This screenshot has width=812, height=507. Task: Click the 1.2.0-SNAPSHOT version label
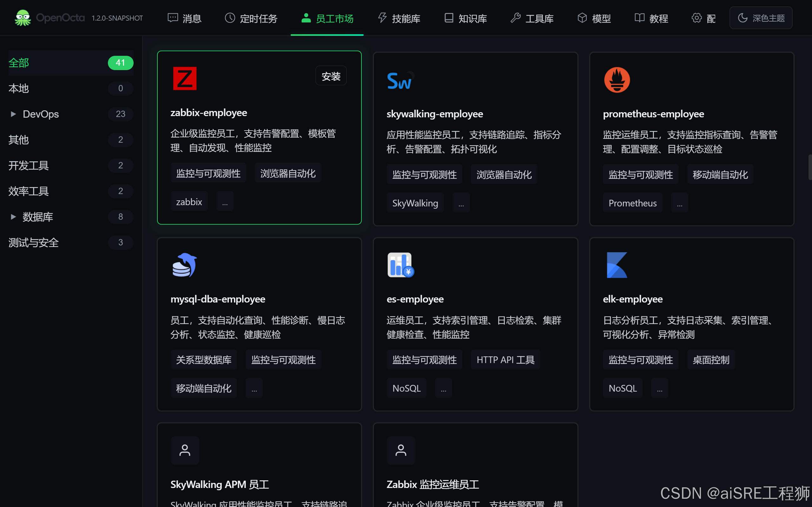(117, 18)
